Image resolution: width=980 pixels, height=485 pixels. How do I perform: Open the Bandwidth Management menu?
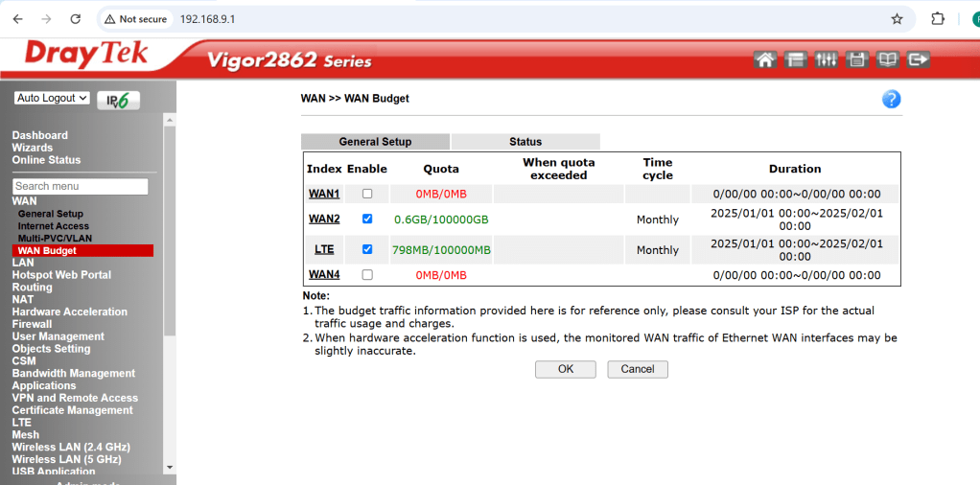[x=74, y=373]
